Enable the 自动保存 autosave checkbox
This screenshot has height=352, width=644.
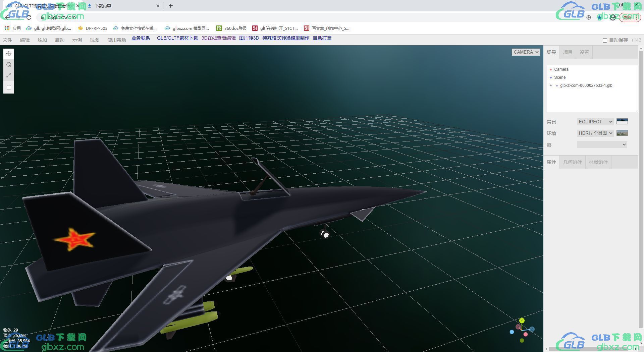(605, 40)
